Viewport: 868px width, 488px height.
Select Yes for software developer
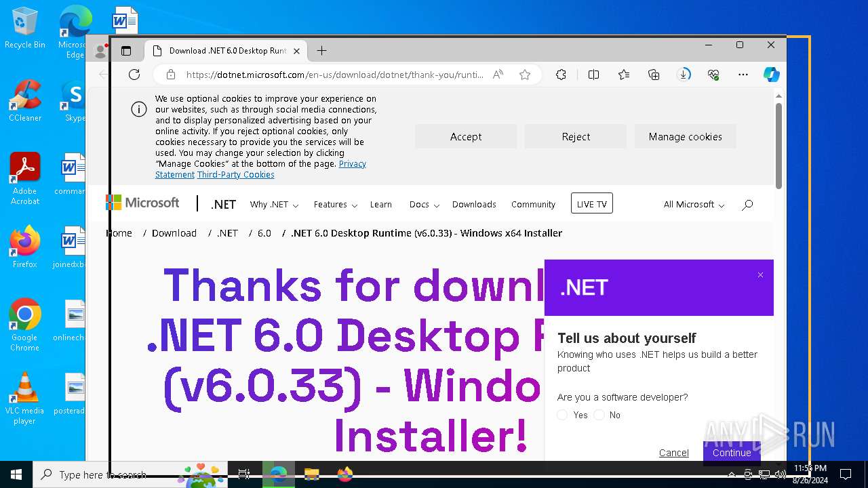coord(562,415)
